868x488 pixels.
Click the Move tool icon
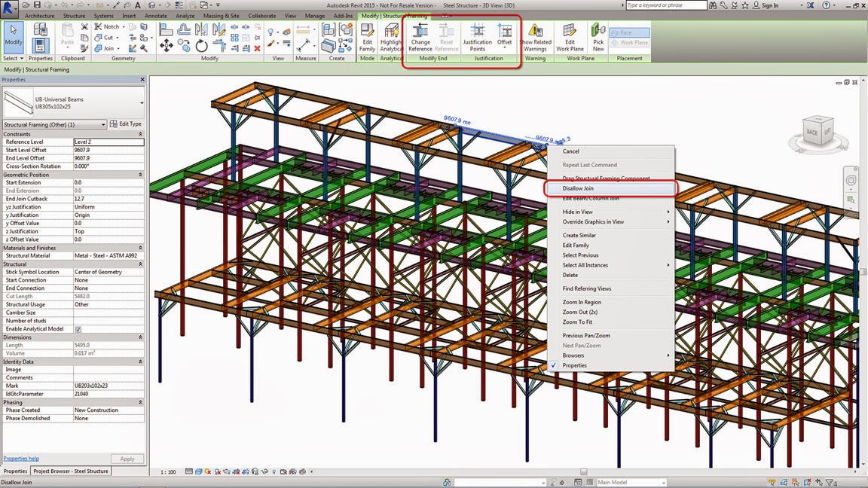click(166, 46)
